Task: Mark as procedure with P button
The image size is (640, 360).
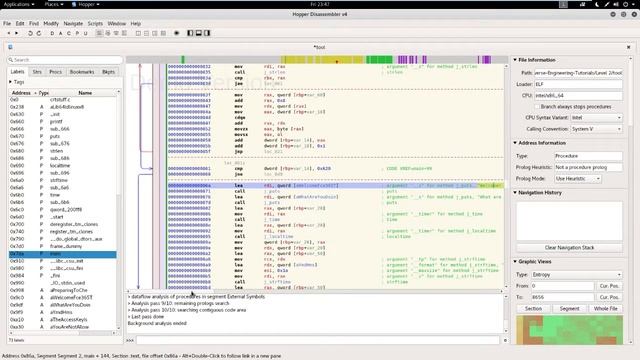Action: 77,33
